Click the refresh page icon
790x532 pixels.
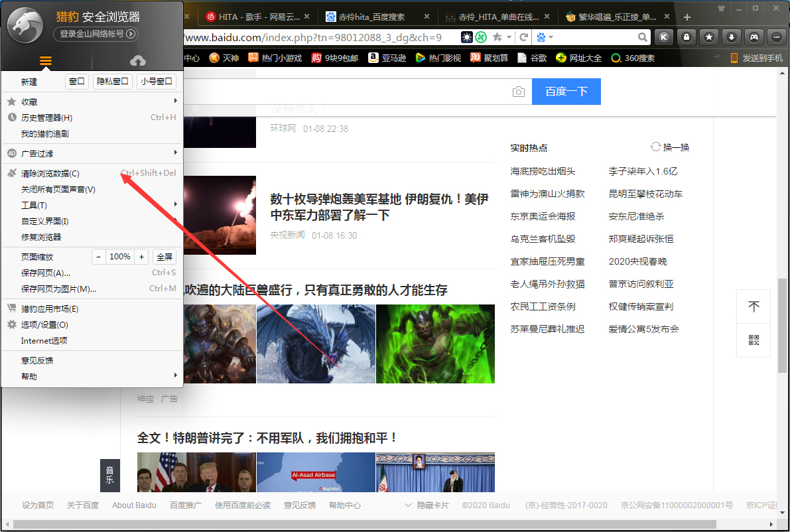click(x=523, y=37)
